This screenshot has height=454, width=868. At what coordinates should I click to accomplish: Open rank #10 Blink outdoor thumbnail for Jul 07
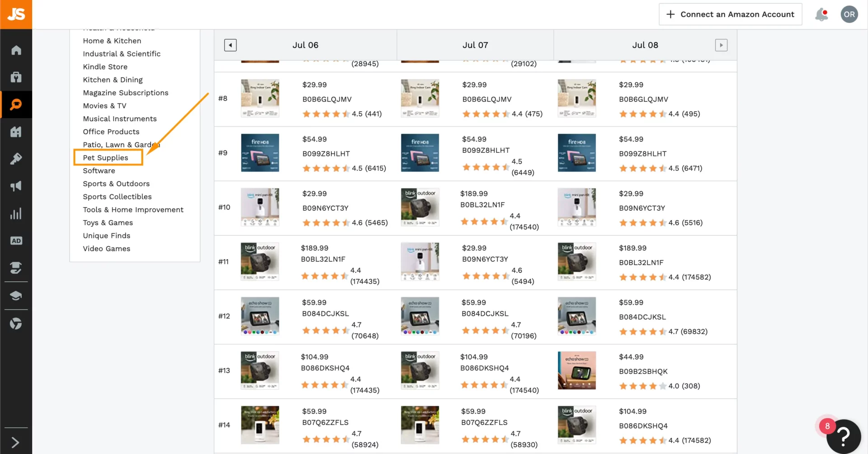pos(420,207)
